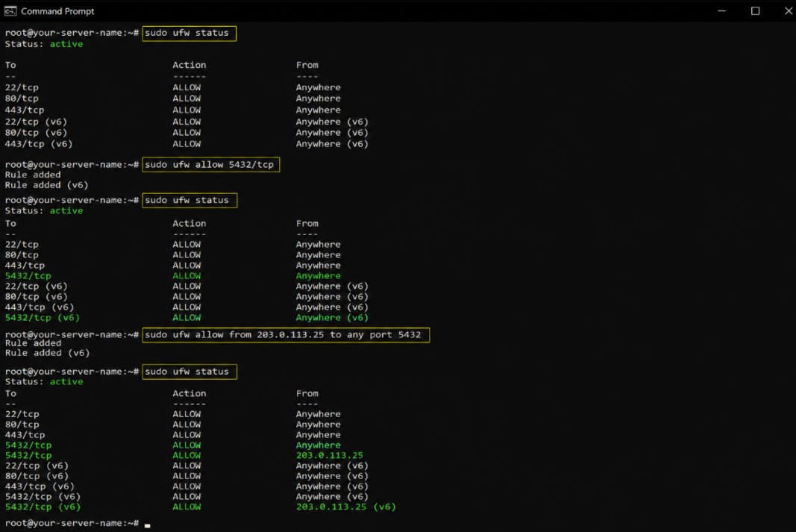Click "80/tcp" in the first status output
The image size is (796, 532).
tap(22, 98)
